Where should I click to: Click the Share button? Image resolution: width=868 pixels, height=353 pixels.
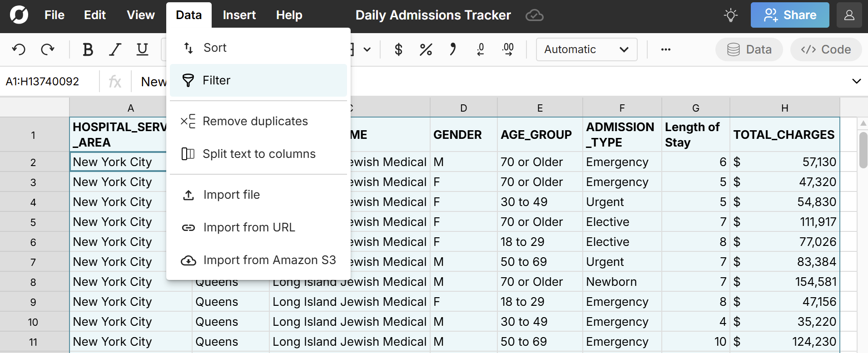point(789,15)
